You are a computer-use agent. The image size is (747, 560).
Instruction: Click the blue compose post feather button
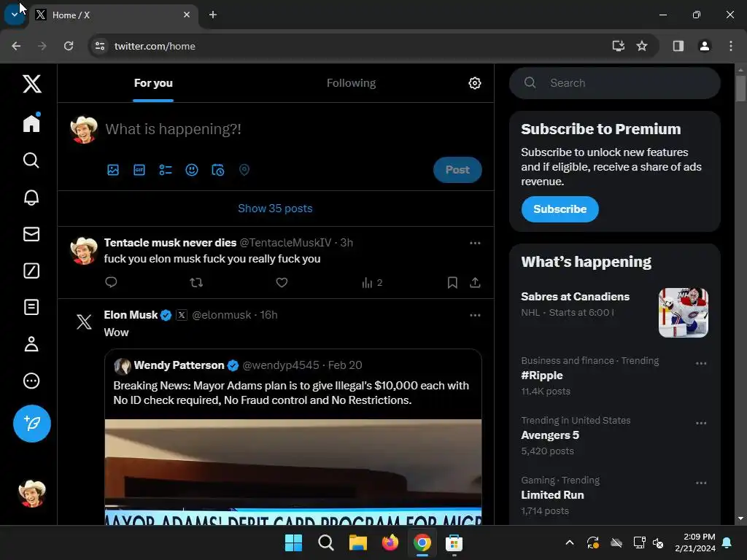coord(32,424)
